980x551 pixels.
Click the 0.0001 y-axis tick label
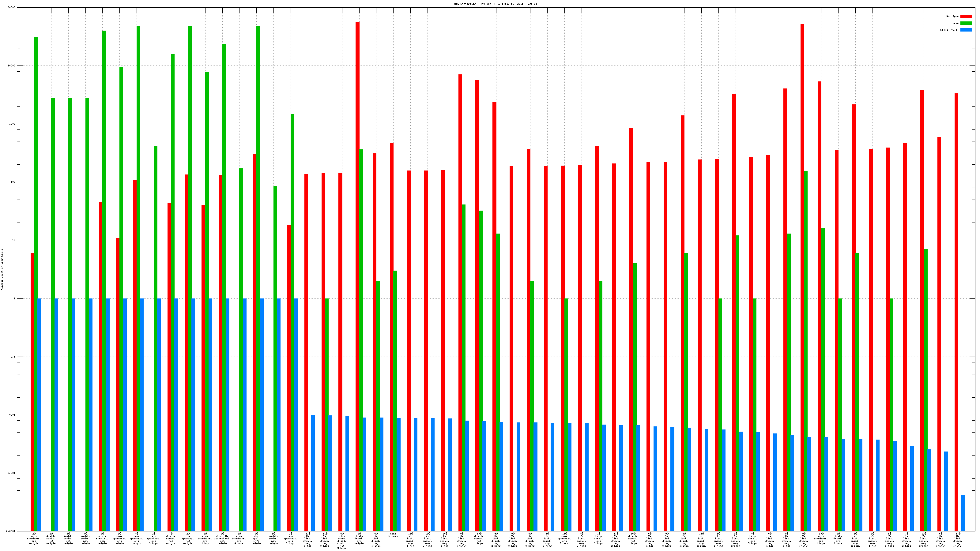(11, 531)
